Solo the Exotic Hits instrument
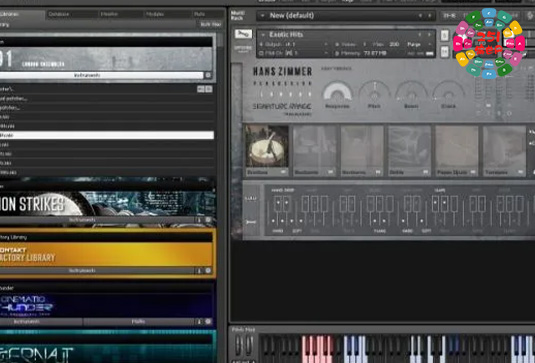Screen dimensions: 535x363 pyautogui.click(x=445, y=35)
